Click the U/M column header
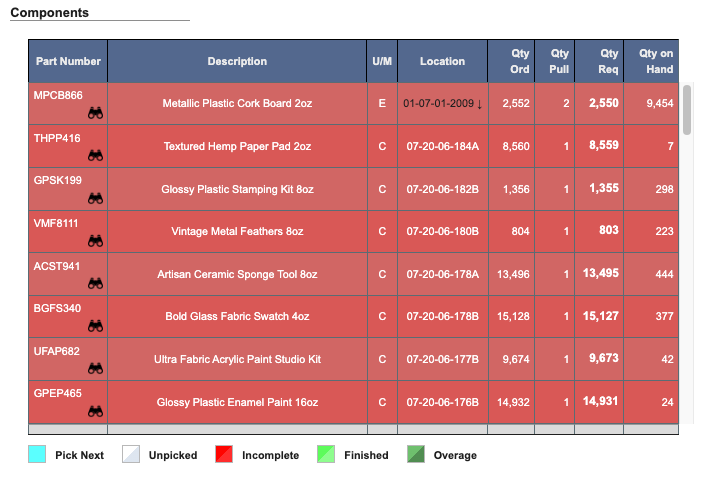The width and height of the screenshot is (705, 480). point(382,61)
